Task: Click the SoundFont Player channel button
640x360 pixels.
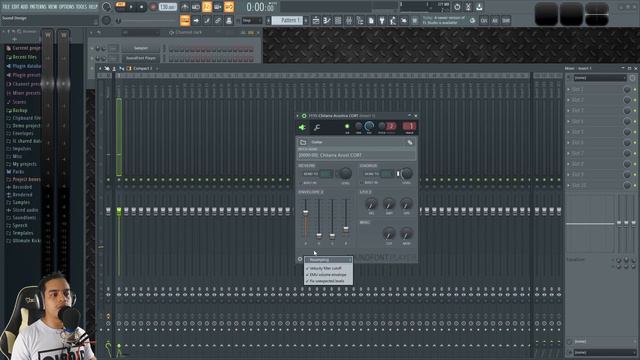Action: (x=141, y=58)
